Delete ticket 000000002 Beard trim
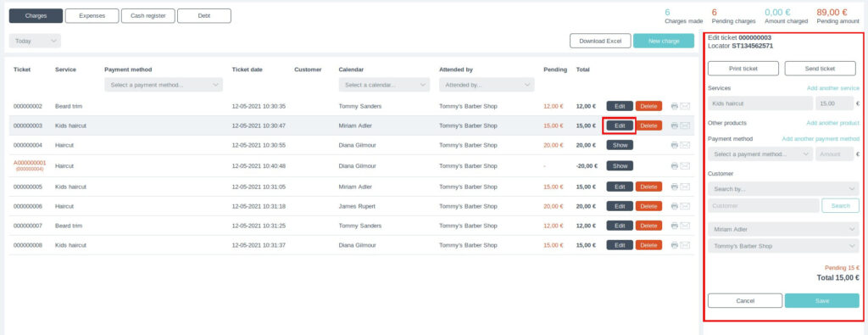The image size is (868, 335). point(648,106)
